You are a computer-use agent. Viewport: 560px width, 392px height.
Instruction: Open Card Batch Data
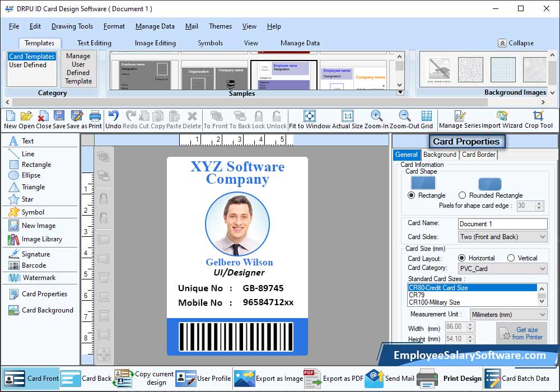pyautogui.click(x=517, y=379)
